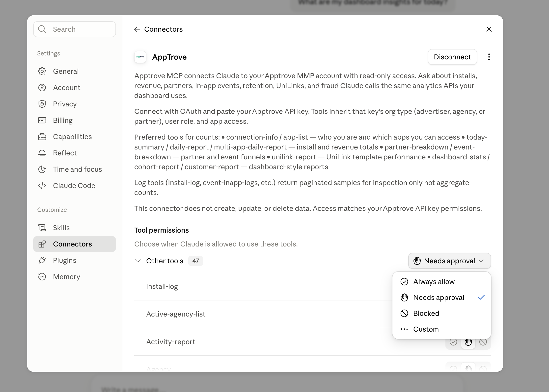Set Activity-report to always allow
Viewport: 549px width, 392px height.
point(453,342)
